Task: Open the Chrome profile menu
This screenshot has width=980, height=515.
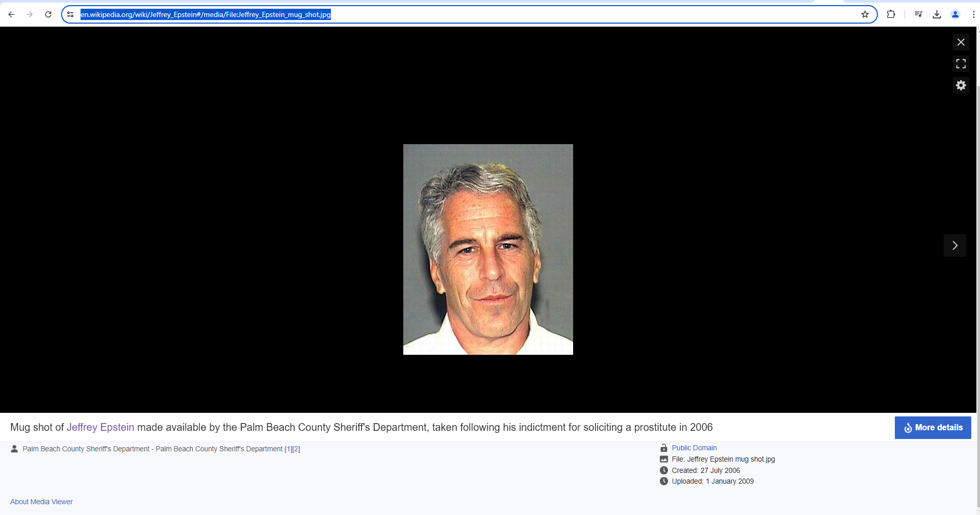Action: click(955, 14)
